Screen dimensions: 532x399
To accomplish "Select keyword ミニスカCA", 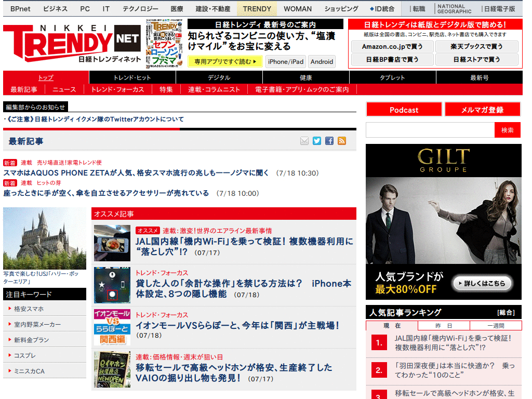I will tap(45, 371).
